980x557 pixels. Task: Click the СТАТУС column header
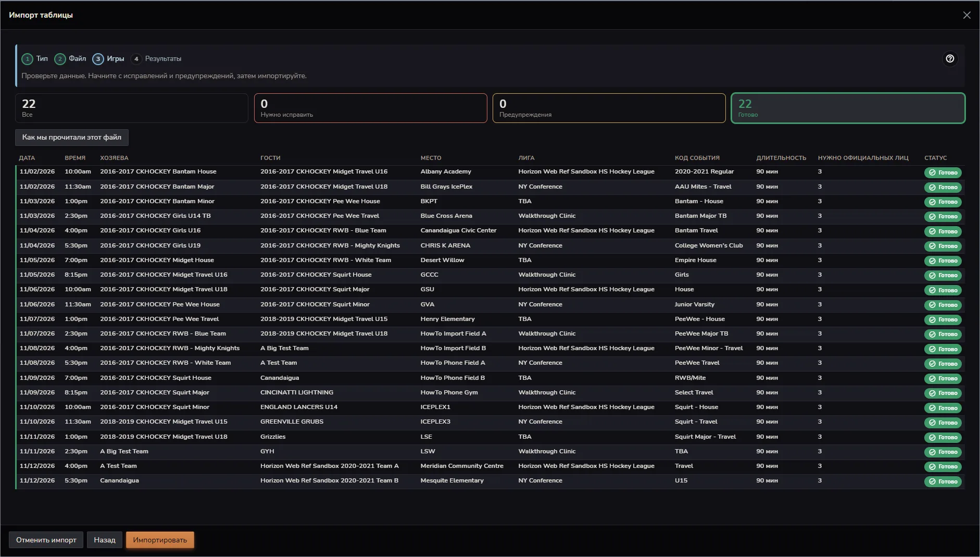pos(935,158)
